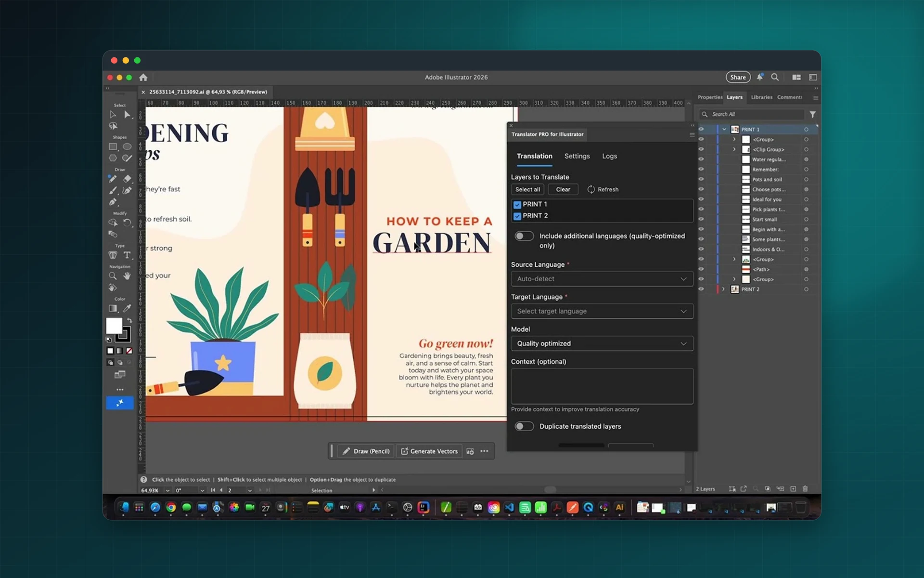The image size is (924, 578).
Task: Select the Paintbrush tool
Action: pos(113,190)
